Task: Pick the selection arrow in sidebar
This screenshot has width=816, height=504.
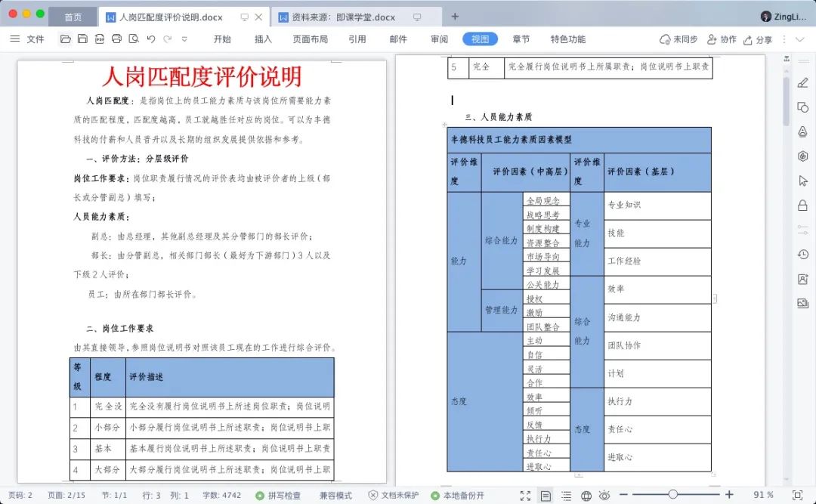Action: click(x=803, y=181)
